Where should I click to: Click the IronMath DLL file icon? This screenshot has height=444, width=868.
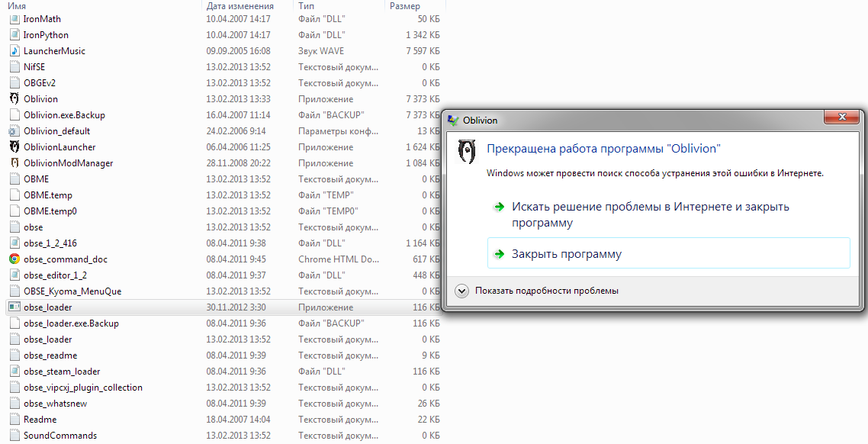(x=14, y=19)
